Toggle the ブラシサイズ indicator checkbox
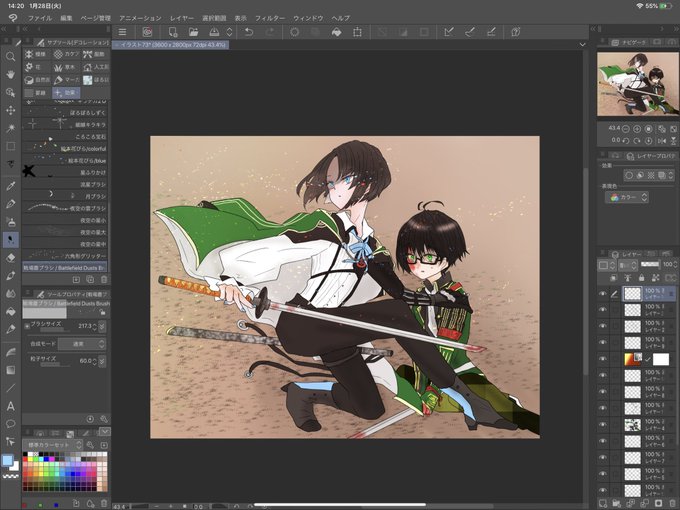This screenshot has height=510, width=680. 27,326
